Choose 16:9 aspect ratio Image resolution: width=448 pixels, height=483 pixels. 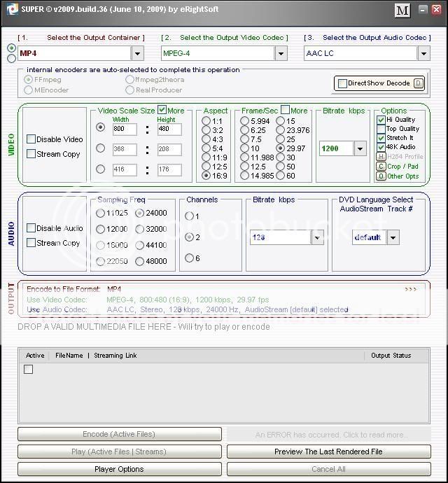pos(206,176)
